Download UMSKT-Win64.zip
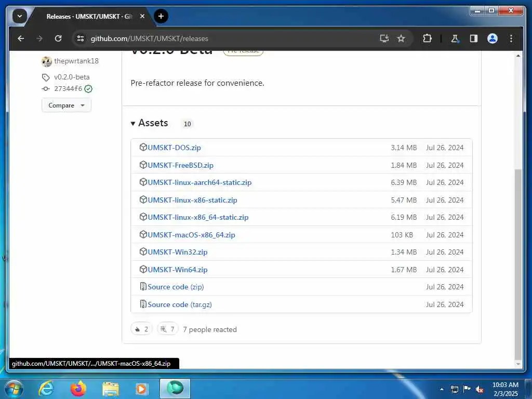Image resolution: width=532 pixels, height=399 pixels. click(x=178, y=270)
